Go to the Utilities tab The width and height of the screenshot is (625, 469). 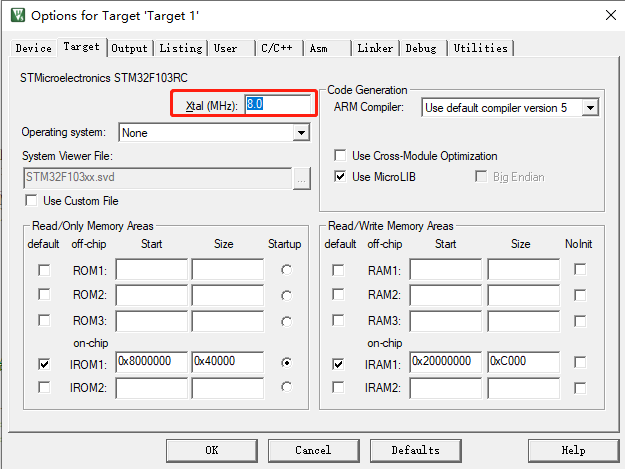pyautogui.click(x=481, y=48)
